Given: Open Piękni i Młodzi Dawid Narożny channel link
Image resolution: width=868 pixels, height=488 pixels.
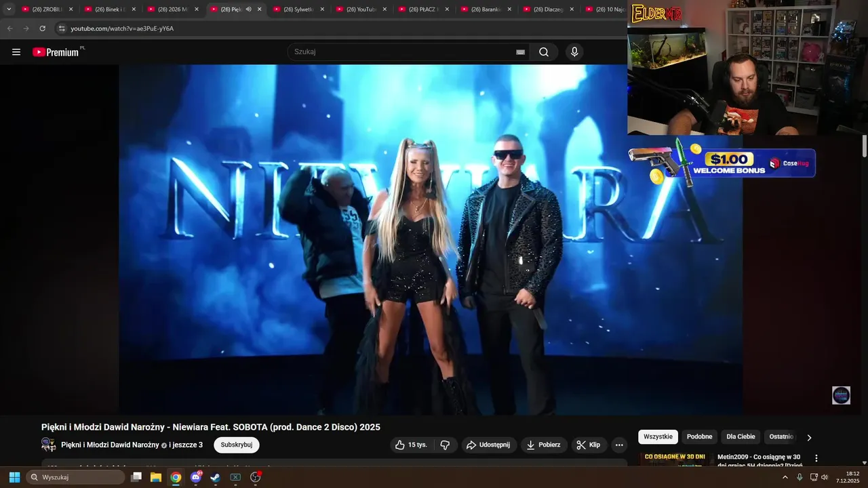Looking at the screenshot, I should [110, 445].
